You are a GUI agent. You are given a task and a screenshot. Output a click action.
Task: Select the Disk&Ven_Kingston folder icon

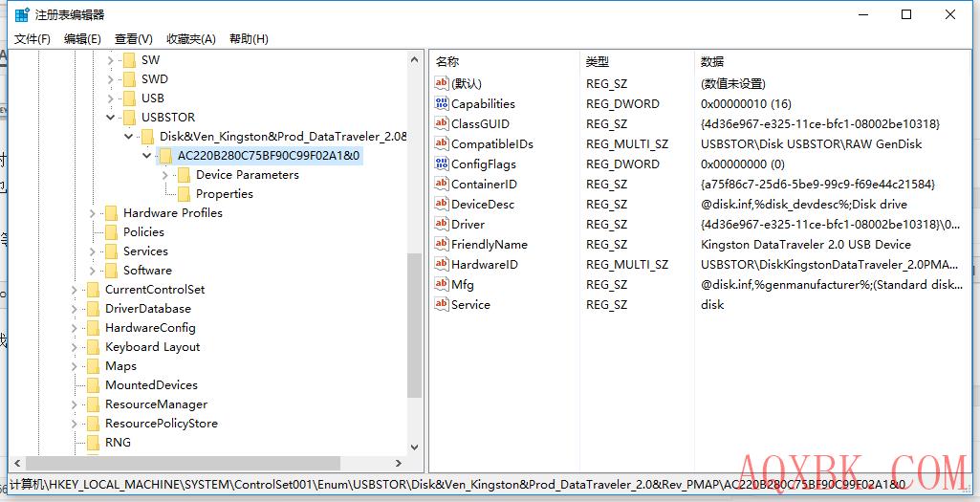coord(147,137)
